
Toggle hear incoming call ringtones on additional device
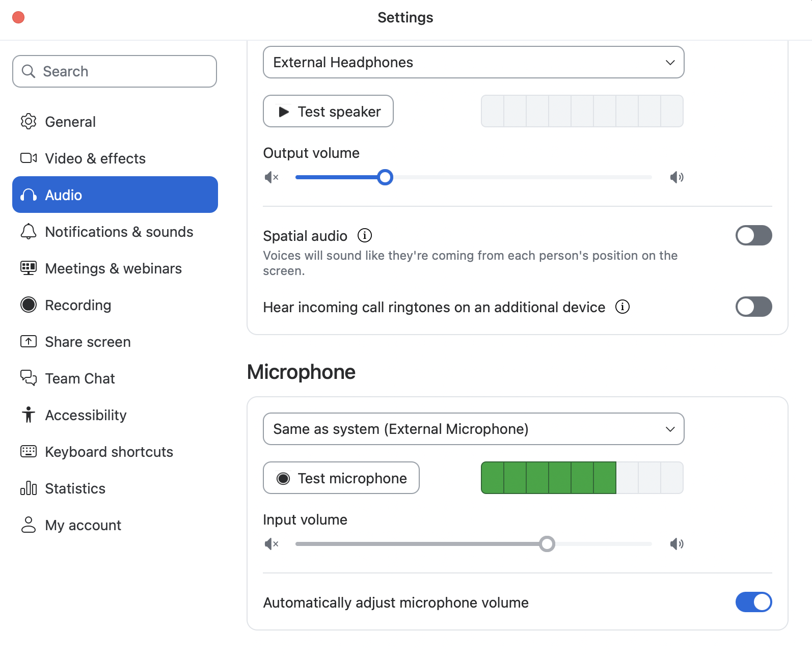click(753, 307)
